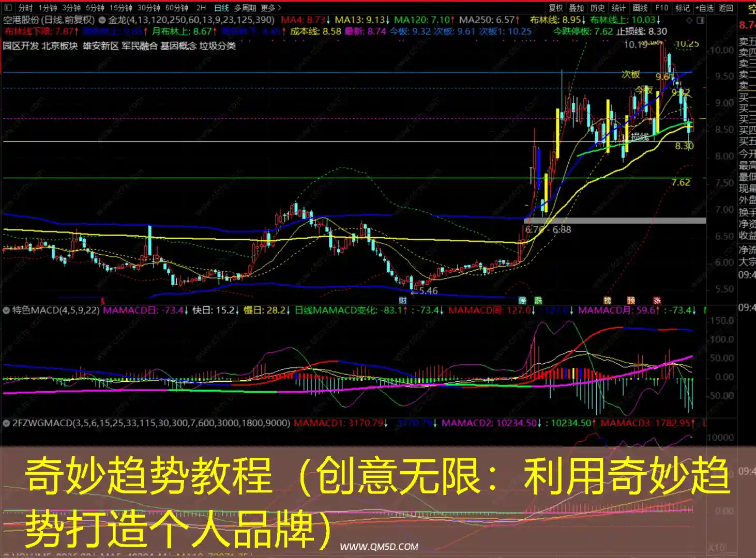Select the 3分钟 period tab
The height and width of the screenshot is (558, 756).
(71, 8)
